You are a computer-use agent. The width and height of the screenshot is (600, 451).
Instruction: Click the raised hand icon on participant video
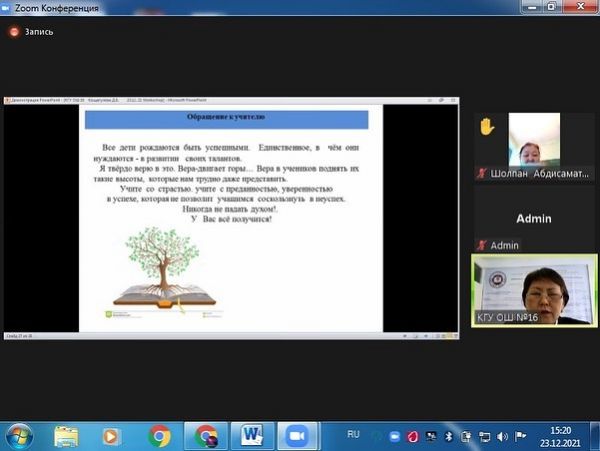coord(487,127)
